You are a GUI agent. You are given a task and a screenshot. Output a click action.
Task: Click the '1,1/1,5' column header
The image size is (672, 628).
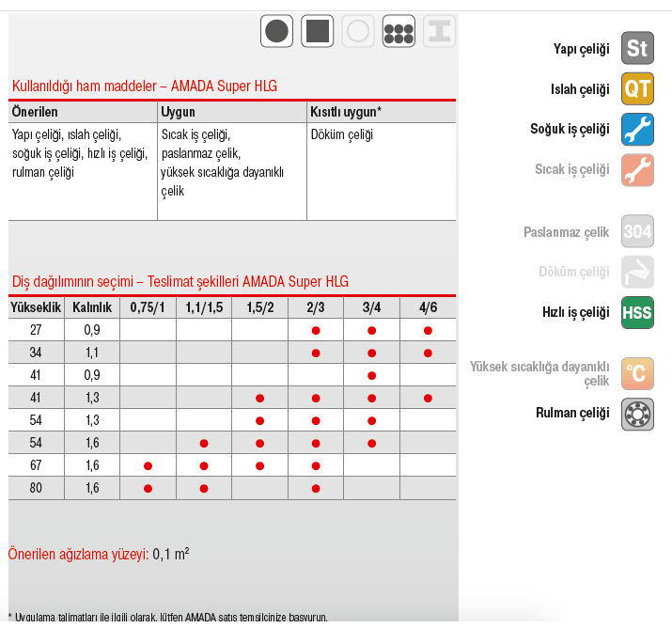pyautogui.click(x=204, y=307)
